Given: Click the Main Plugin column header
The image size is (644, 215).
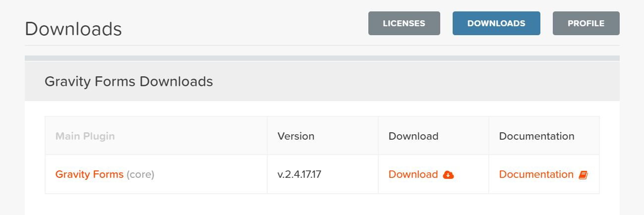Looking at the screenshot, I should pyautogui.click(x=85, y=136).
